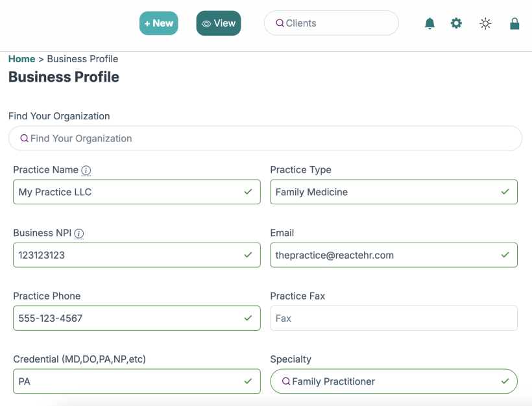The width and height of the screenshot is (532, 406).
Task: Click the Practice Phone input field
Action: [x=130, y=318]
